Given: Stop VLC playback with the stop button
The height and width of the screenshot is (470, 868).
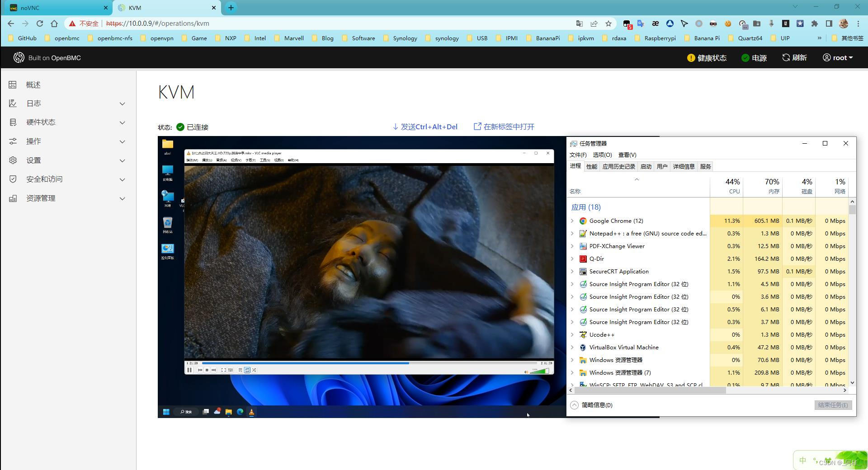Looking at the screenshot, I should 207,370.
